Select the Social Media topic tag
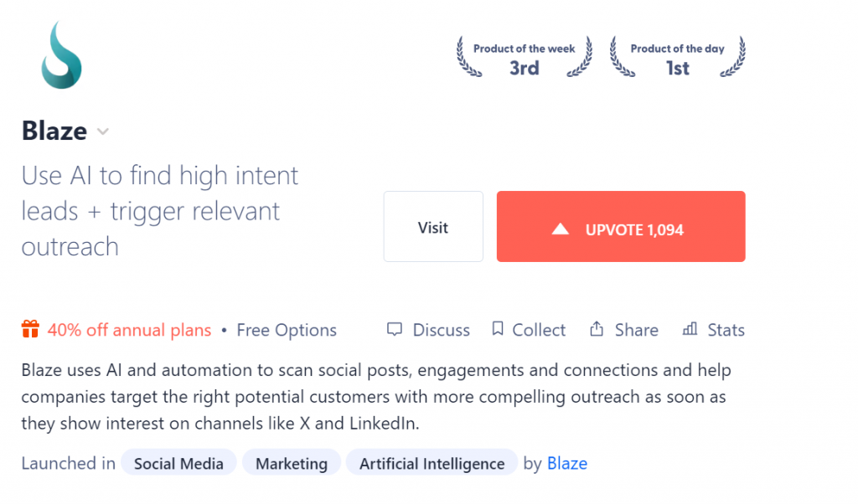 tap(178, 463)
